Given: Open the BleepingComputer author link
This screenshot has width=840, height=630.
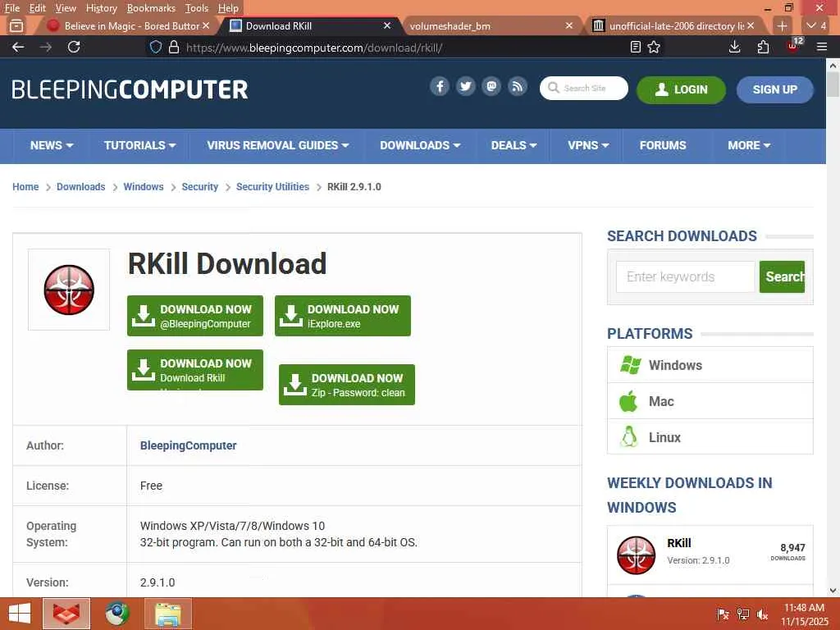Looking at the screenshot, I should pyautogui.click(x=188, y=445).
